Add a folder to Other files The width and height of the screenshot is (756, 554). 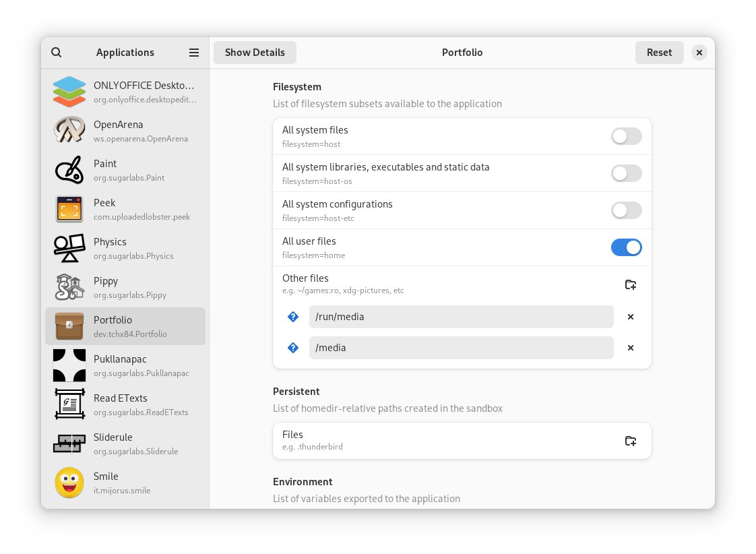pyautogui.click(x=631, y=284)
